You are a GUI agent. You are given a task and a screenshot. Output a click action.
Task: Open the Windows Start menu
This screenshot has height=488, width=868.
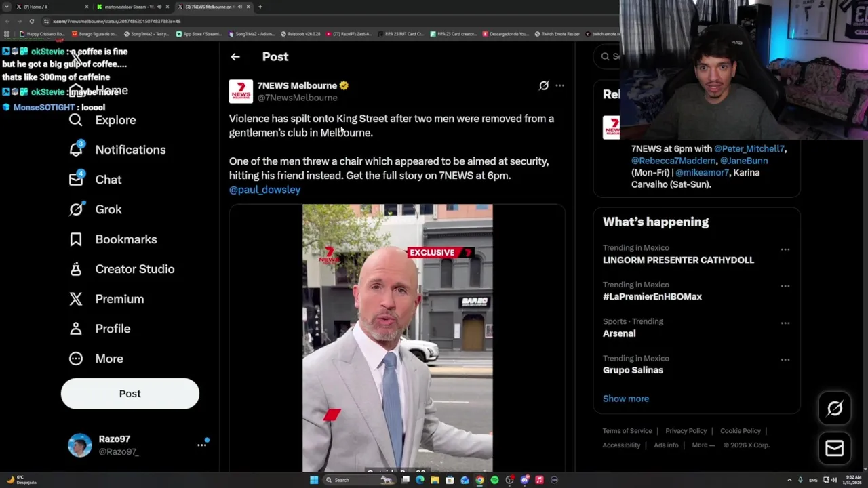314,480
